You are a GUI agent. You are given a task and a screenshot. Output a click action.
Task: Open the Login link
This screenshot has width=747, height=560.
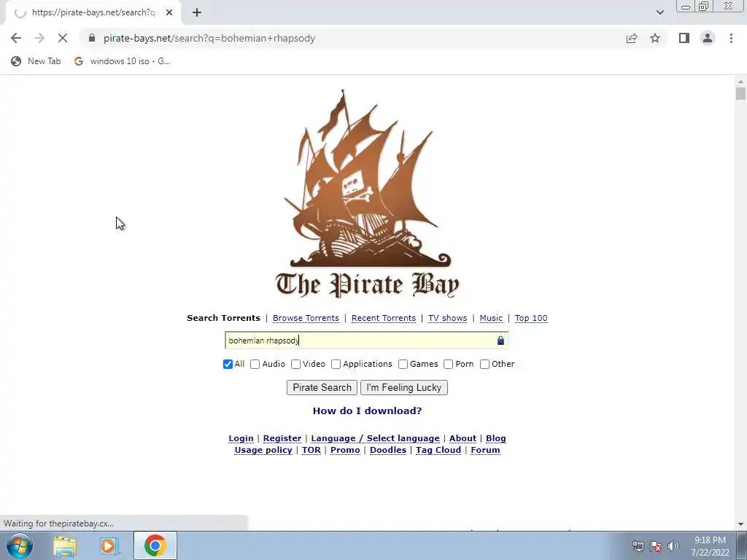coord(241,438)
